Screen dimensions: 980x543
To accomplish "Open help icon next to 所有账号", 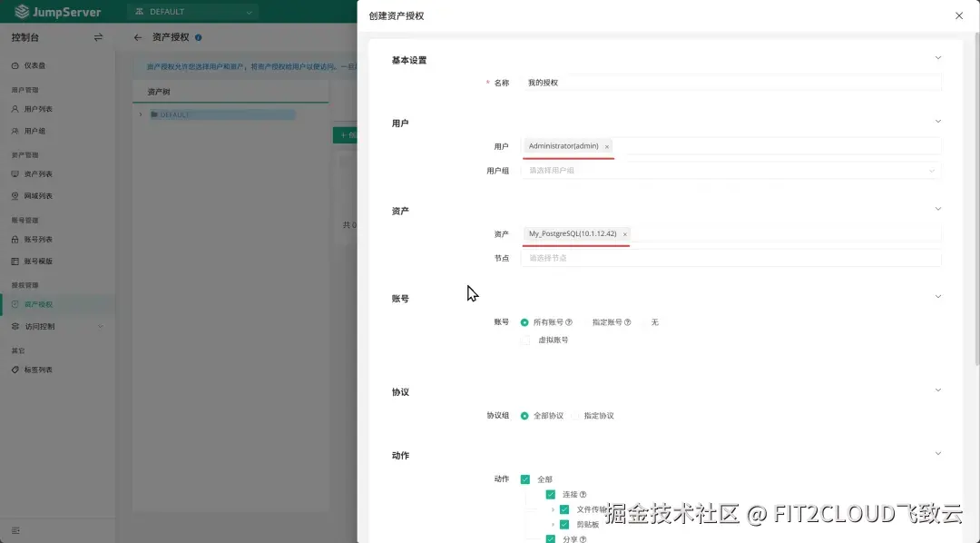I will point(569,322).
